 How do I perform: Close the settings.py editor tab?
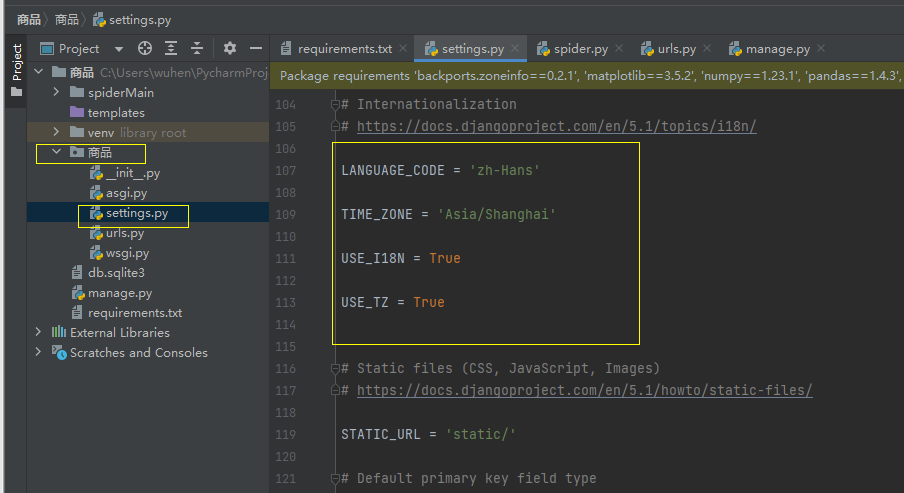point(516,48)
